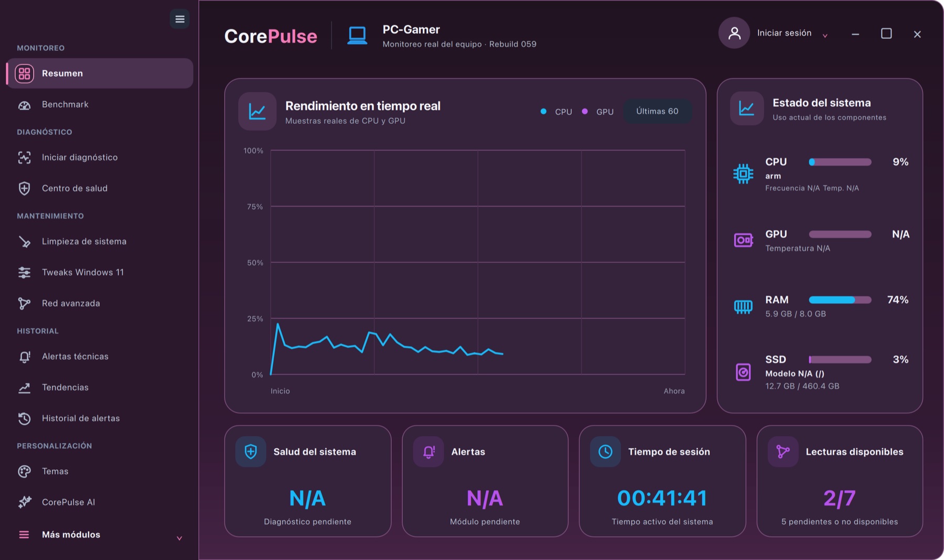Click the Tiempo de sesión card
Image resolution: width=944 pixels, height=560 pixels.
[662, 481]
